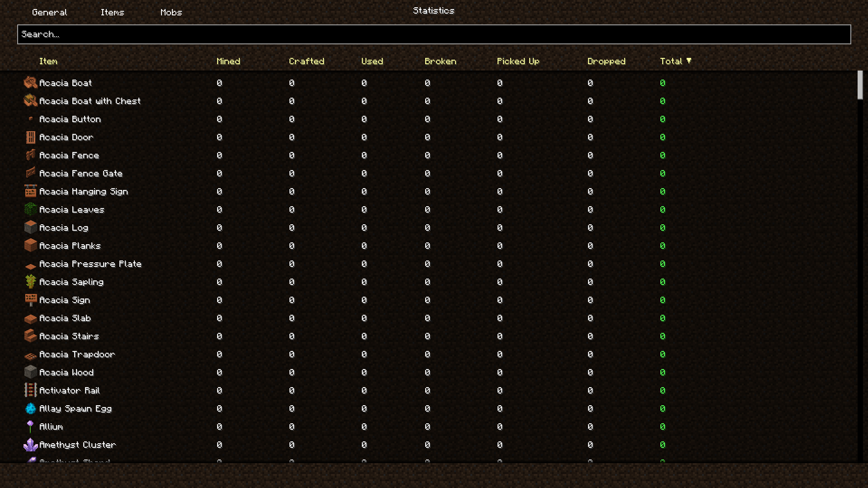Click the Acacia Log block icon
This screenshot has height=488, width=868.
(30, 227)
